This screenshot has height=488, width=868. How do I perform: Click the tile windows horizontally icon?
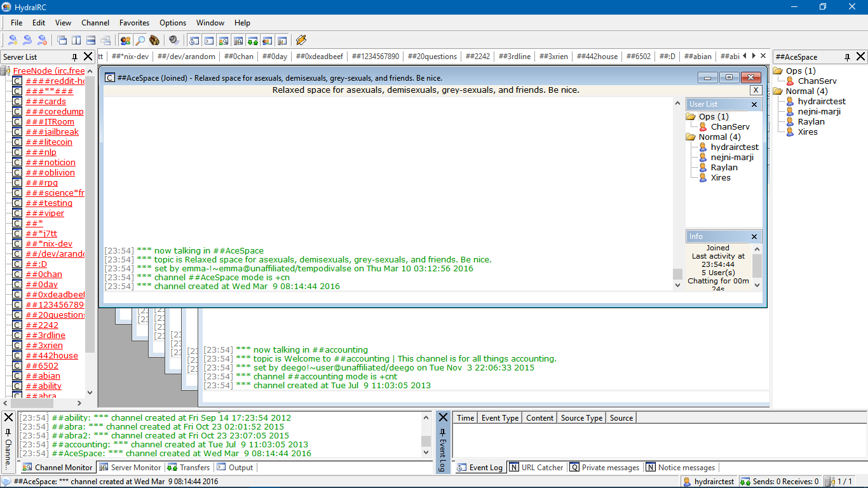[x=91, y=40]
